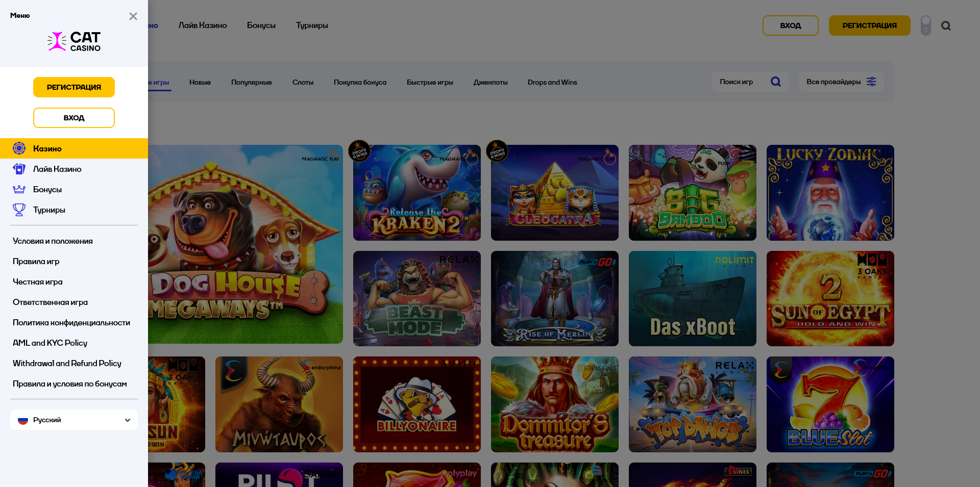Open the Withdrawal and Refund Policy link
The width and height of the screenshot is (980, 487).
[x=67, y=363]
